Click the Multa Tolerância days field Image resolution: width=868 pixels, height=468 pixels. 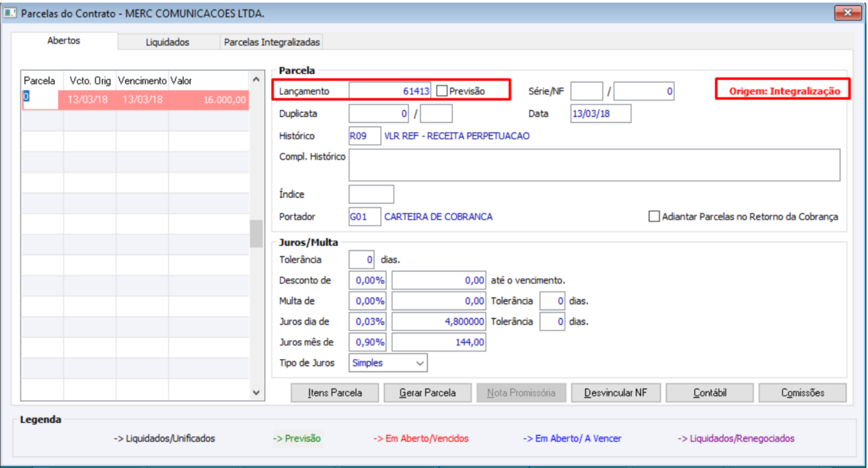(x=552, y=301)
